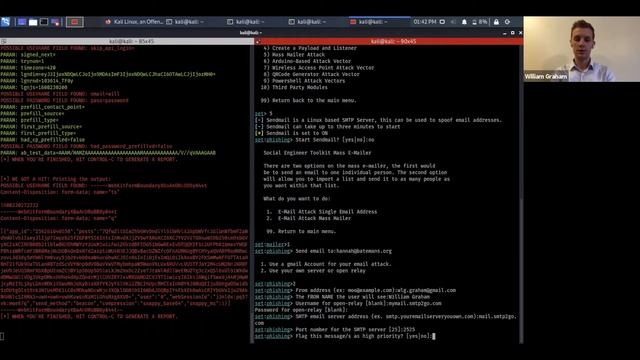This screenshot has width=640, height=360.
Task: Click 'PARAM: had_cp_prefilled=false' in left pane
Action: (x=42, y=139)
